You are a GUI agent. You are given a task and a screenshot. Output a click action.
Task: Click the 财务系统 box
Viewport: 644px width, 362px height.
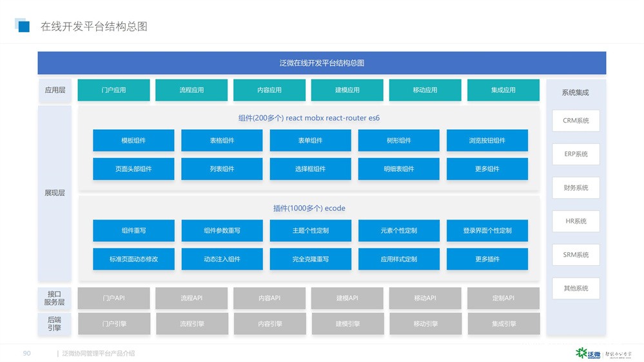pyautogui.click(x=576, y=188)
